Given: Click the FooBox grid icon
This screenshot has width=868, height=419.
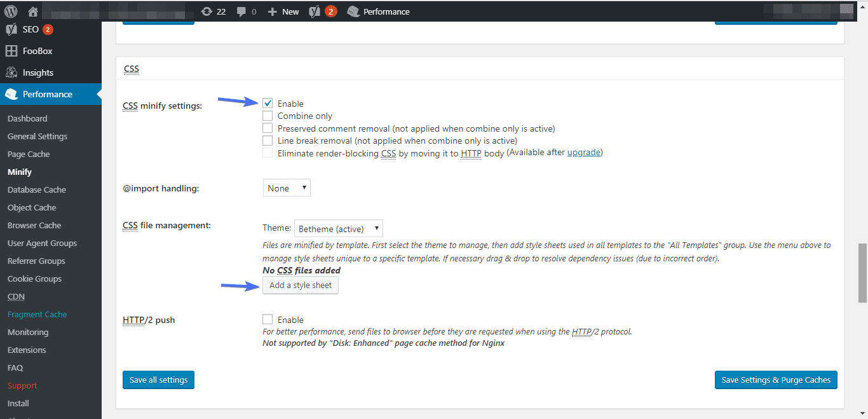Looking at the screenshot, I should (x=11, y=51).
